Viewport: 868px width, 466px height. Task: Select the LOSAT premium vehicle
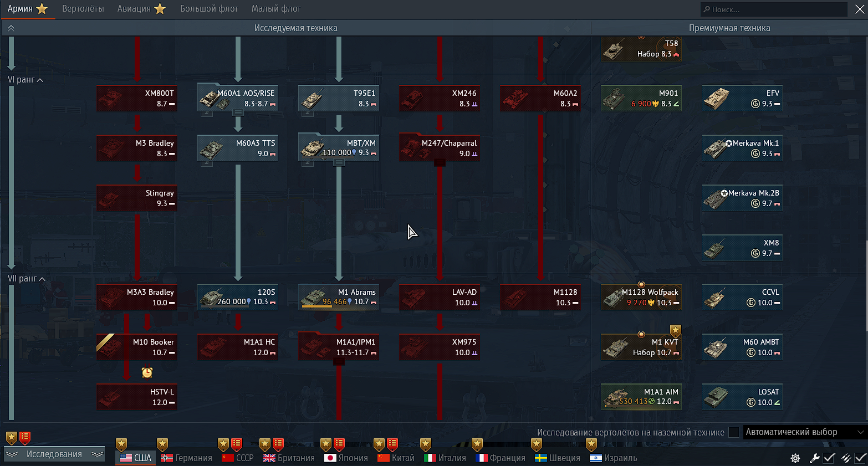tap(742, 397)
